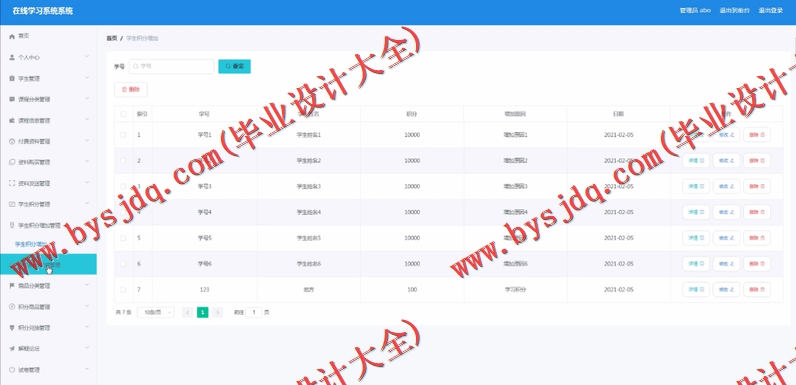Screen dimensions: 796x385
Task: Click the 学习积分 cell in row 123
Action: [x=515, y=290]
